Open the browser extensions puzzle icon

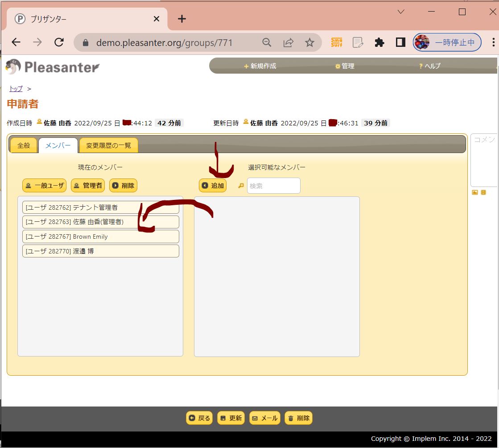click(x=379, y=42)
